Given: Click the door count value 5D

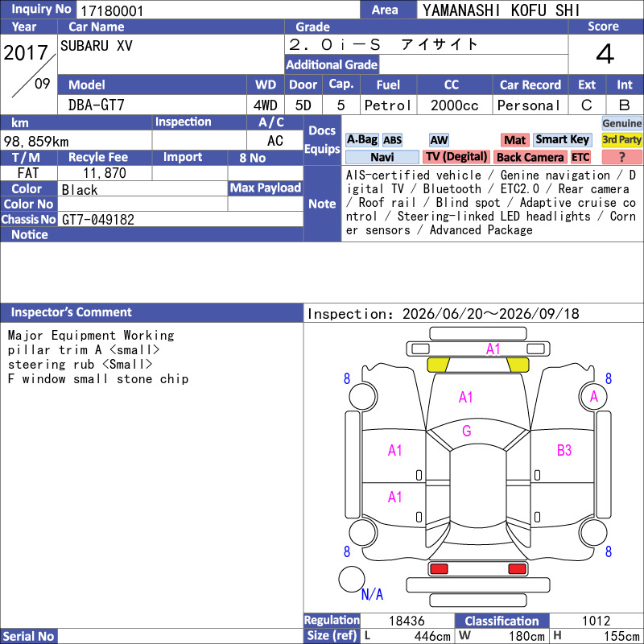Looking at the screenshot, I should [x=303, y=105].
